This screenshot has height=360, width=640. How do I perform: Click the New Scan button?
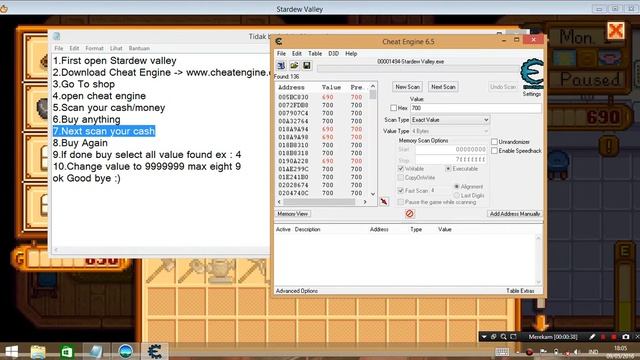click(407, 87)
